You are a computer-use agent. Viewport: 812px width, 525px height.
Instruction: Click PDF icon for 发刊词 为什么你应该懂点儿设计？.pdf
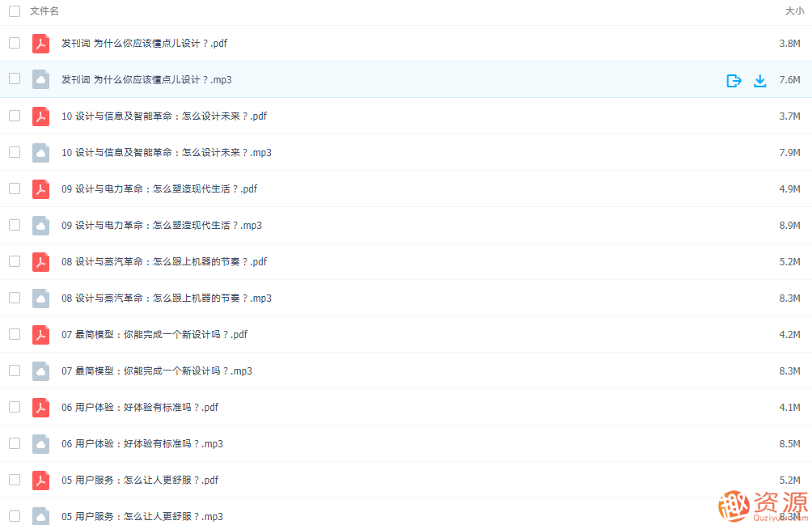(x=40, y=44)
